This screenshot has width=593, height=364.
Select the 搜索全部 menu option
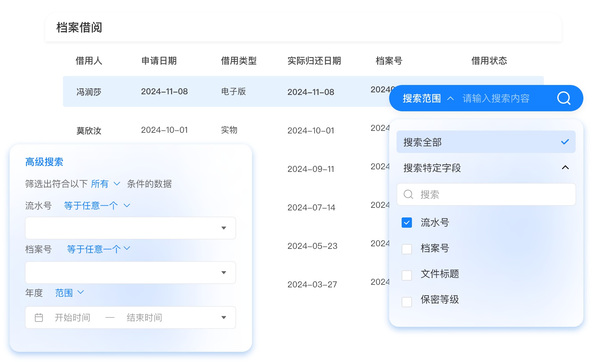[486, 142]
